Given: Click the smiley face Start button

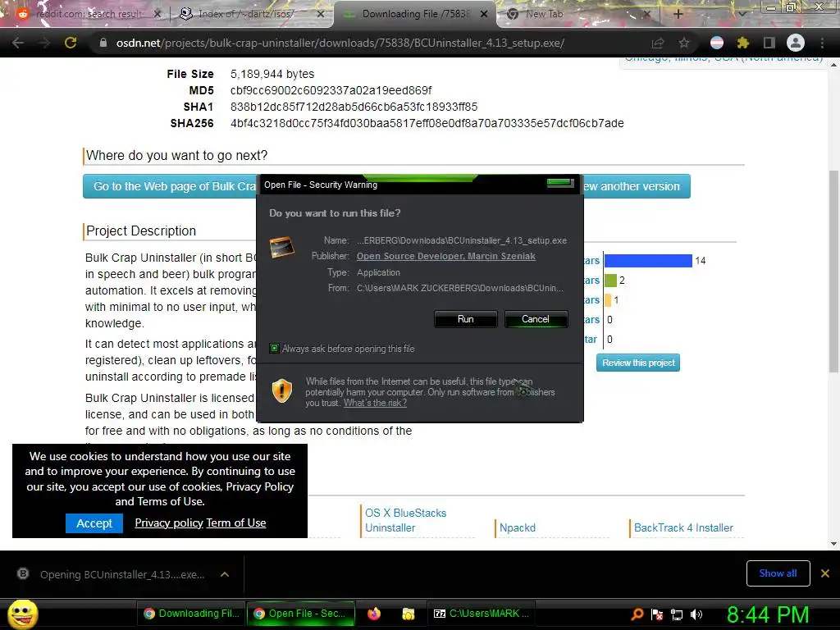Looking at the screenshot, I should pyautogui.click(x=22, y=614).
